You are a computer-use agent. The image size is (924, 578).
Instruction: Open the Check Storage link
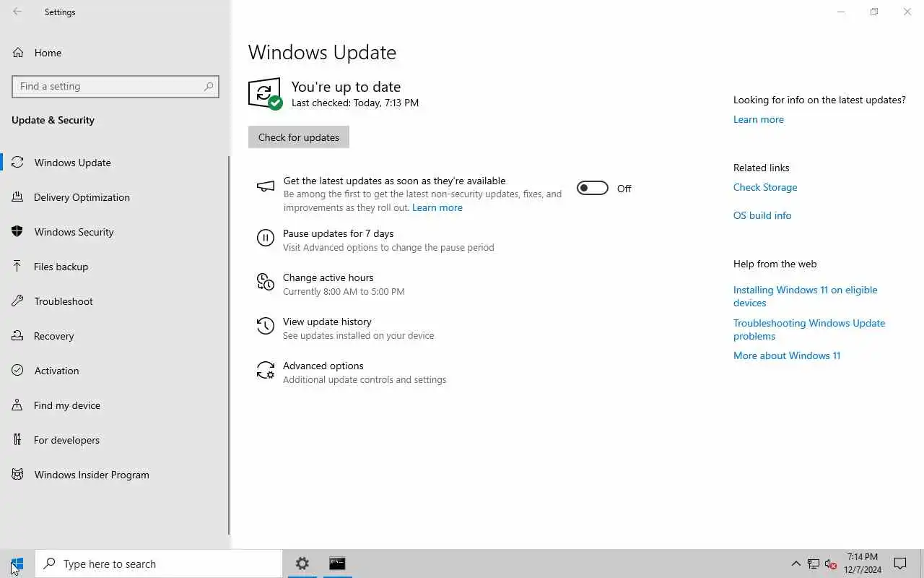(x=765, y=187)
